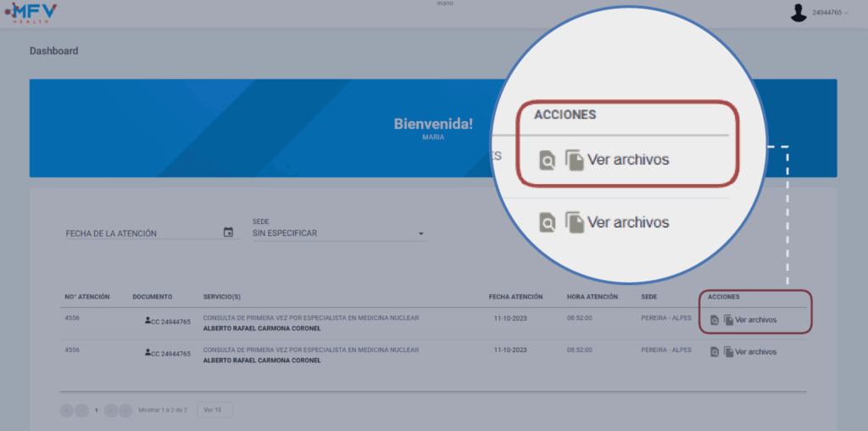
Task: Sort by the 'Fecha Atención' column header
Action: pyautogui.click(x=515, y=297)
